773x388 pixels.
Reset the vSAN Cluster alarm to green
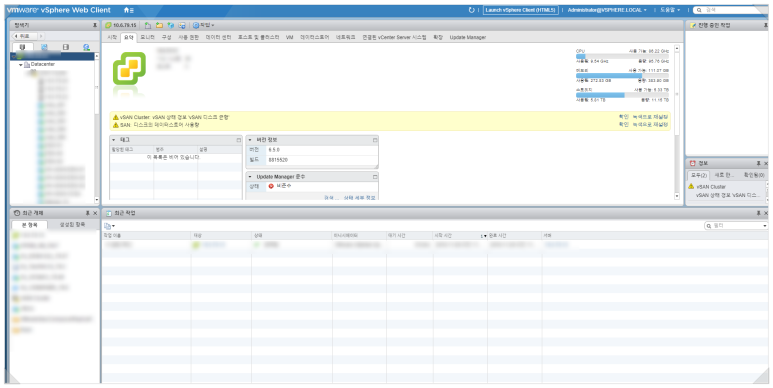(x=651, y=117)
